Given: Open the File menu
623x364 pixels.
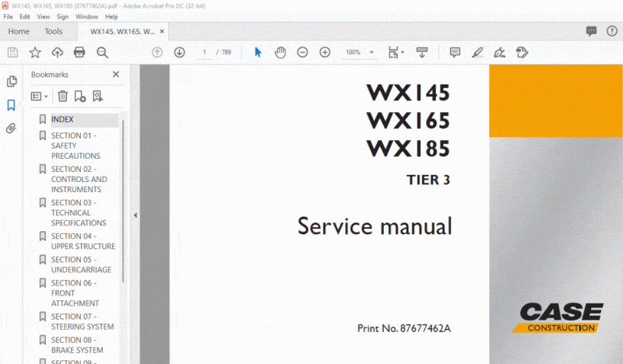Looking at the screenshot, I should click(8, 16).
